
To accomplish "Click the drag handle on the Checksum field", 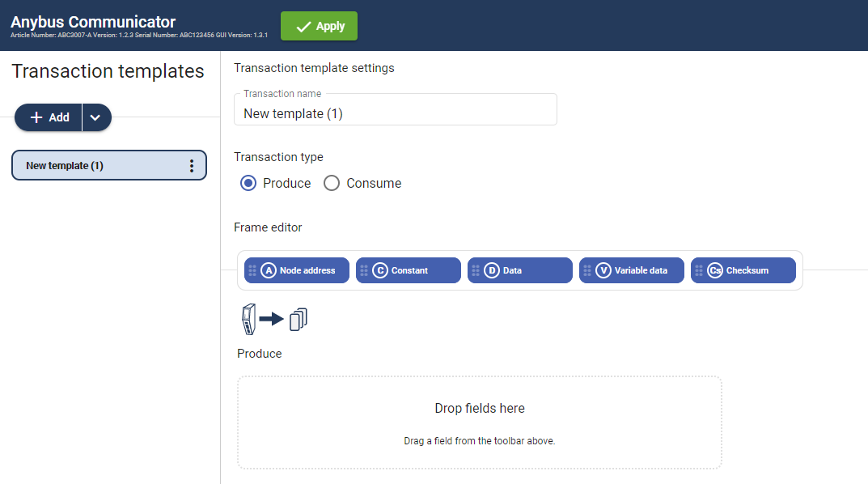I will pos(698,270).
